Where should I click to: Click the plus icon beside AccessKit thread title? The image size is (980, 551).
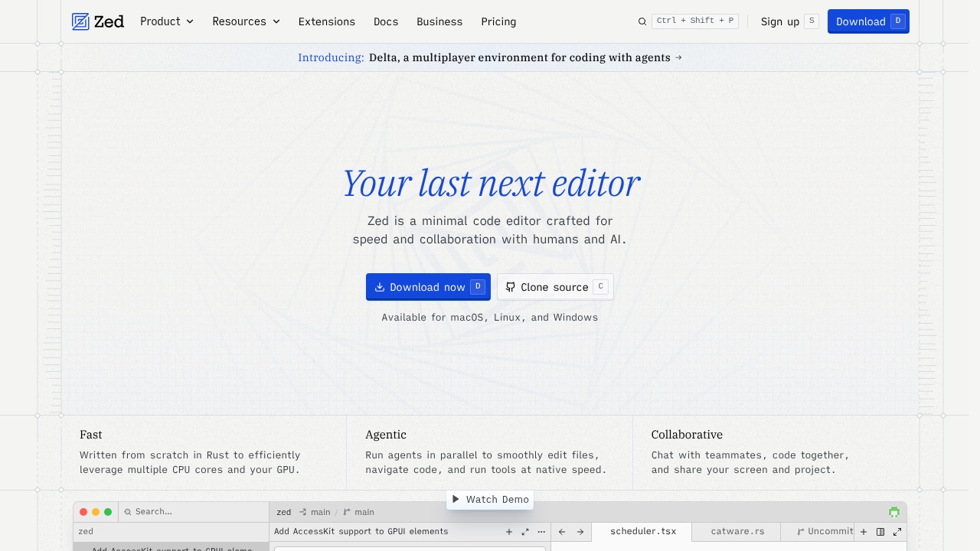pos(509,532)
